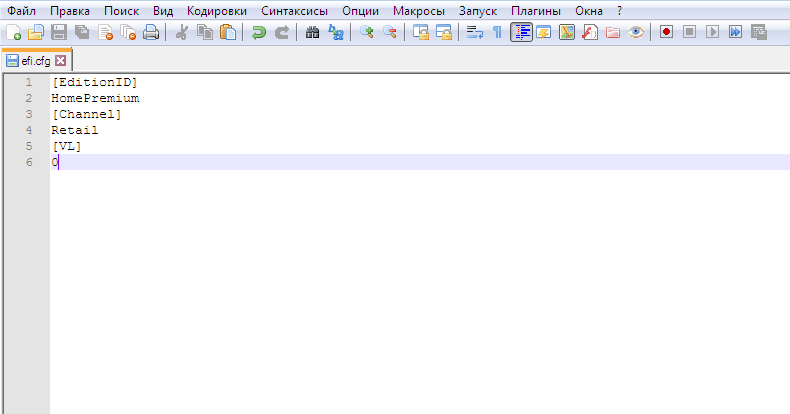Click the HomePremium text line
Viewport: 790px width, 414px height.
click(95, 98)
